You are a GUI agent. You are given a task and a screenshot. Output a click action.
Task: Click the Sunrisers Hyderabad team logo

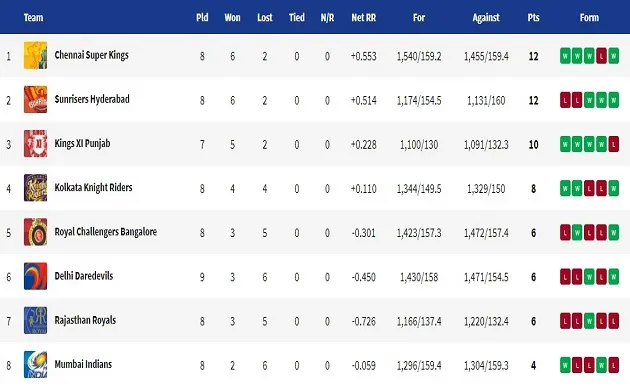tap(35, 100)
